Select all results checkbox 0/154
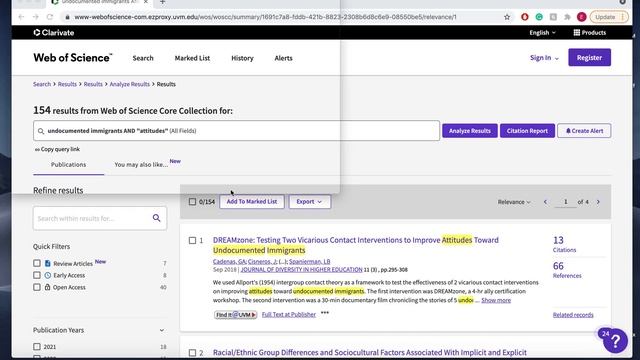The image size is (640, 360). (x=192, y=202)
